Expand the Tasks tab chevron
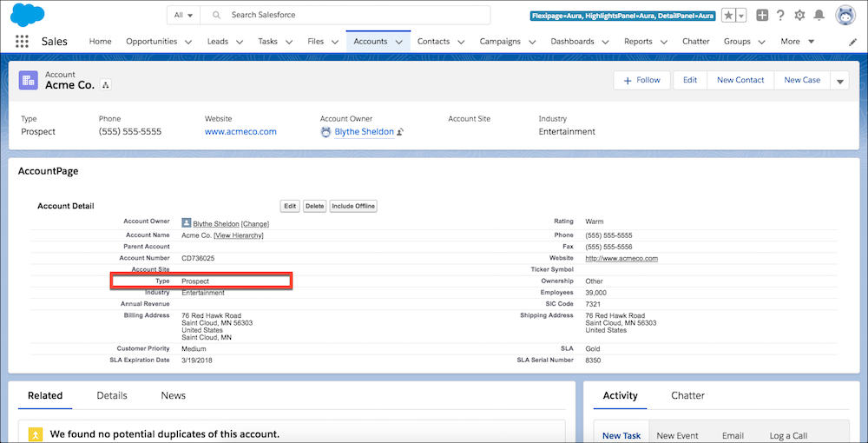Image resolution: width=868 pixels, height=443 pixels. click(x=289, y=42)
